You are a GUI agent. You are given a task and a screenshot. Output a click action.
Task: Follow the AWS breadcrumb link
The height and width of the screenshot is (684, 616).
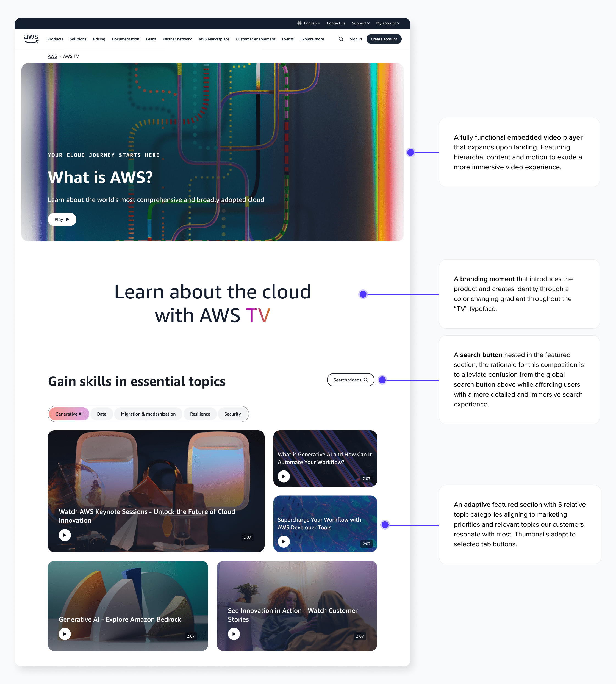[52, 57]
